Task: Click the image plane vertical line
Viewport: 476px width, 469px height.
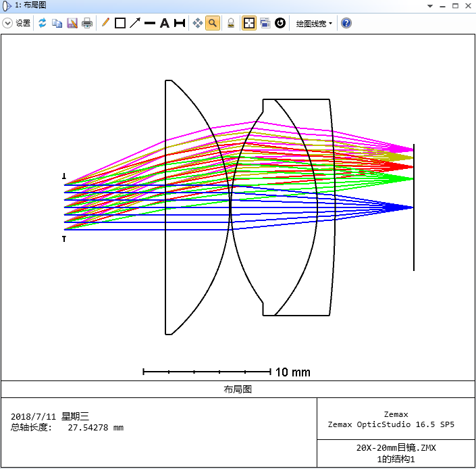Action: [413, 207]
